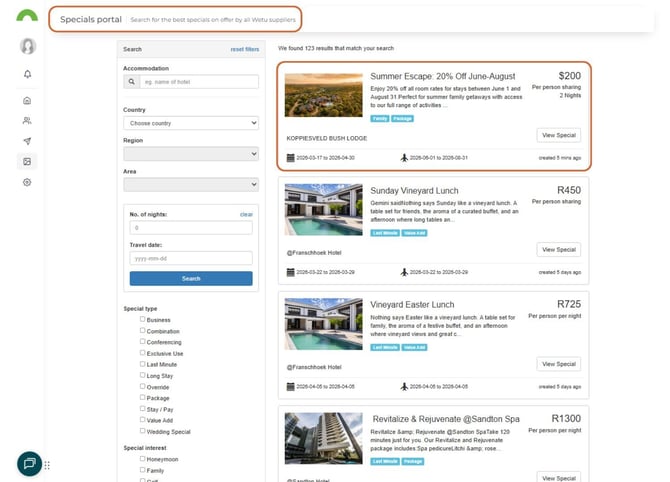This screenshot has height=482, width=670.
Task: Expand the Area dropdown
Action: coord(190,184)
